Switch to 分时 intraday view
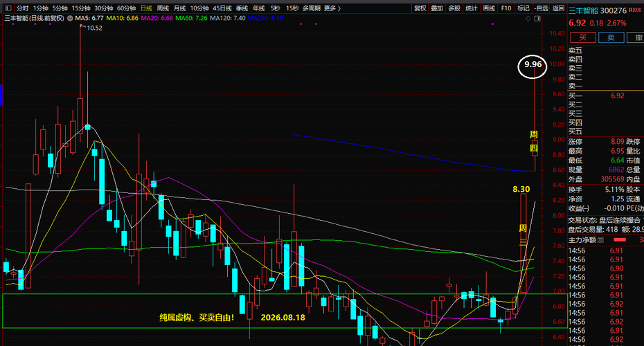Screen dimensions: 644x346 coord(23,8)
